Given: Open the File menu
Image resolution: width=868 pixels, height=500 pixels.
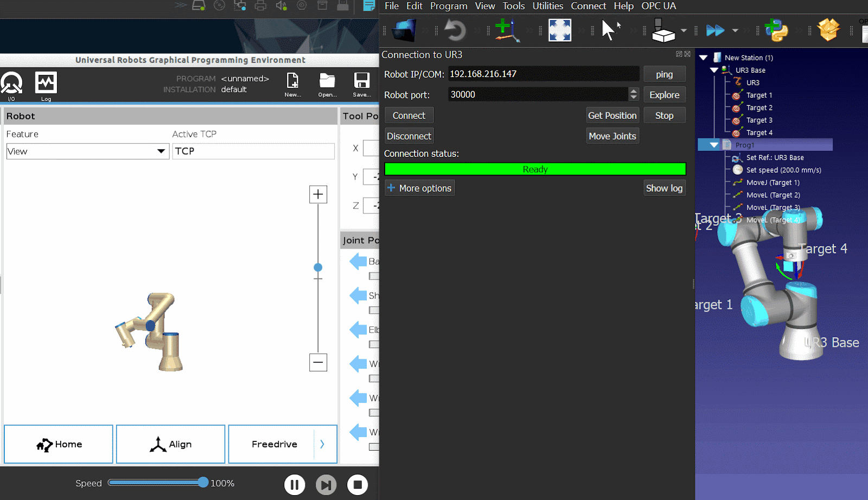Looking at the screenshot, I should (x=392, y=6).
